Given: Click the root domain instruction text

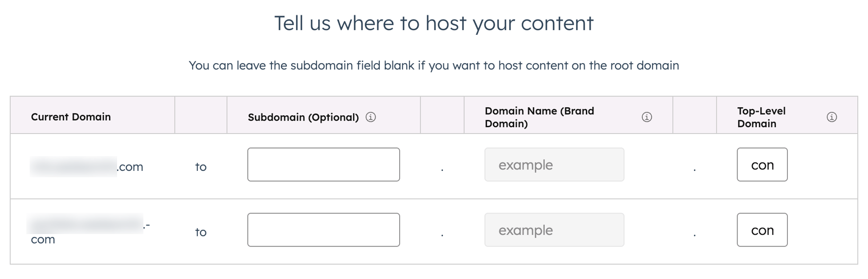Looking at the screenshot, I should tap(434, 65).
